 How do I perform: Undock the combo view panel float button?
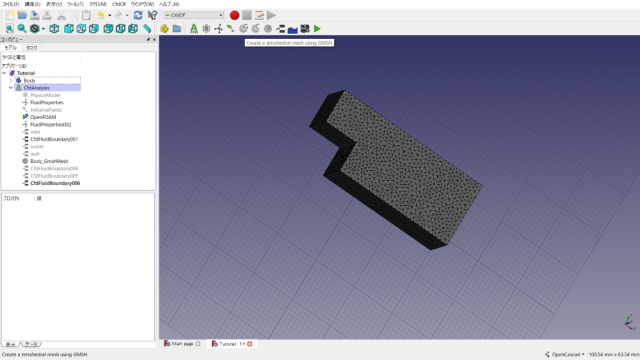(x=148, y=40)
